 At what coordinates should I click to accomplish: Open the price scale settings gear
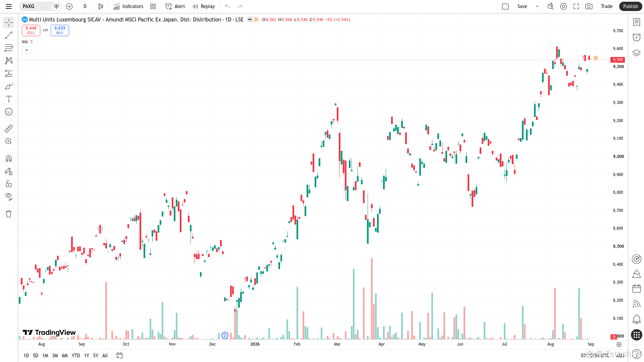[619, 345]
